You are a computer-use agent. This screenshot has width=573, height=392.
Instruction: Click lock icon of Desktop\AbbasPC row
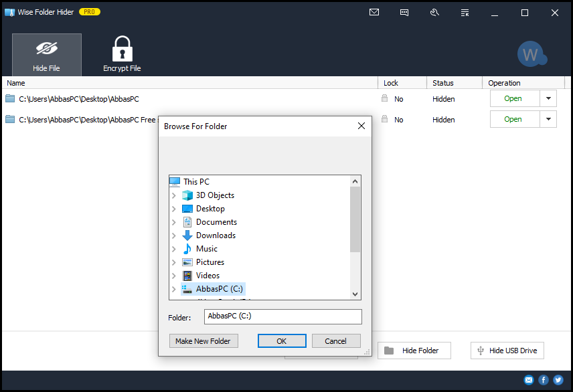(x=384, y=98)
